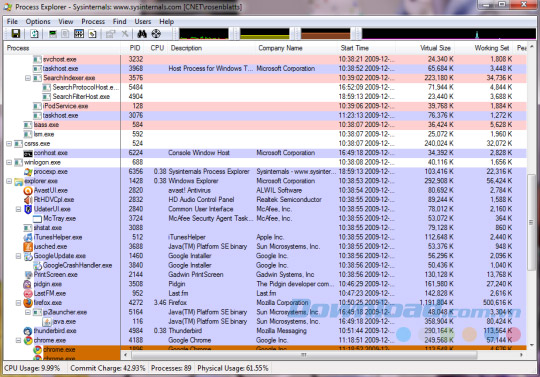Collapse the csrss.exe process branch
The image size is (540, 377).
pyautogui.click(x=9, y=144)
